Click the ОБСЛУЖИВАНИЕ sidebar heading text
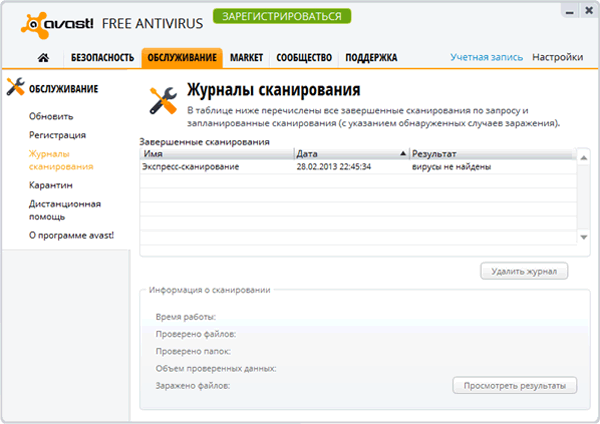The height and width of the screenshot is (424, 600). [64, 89]
